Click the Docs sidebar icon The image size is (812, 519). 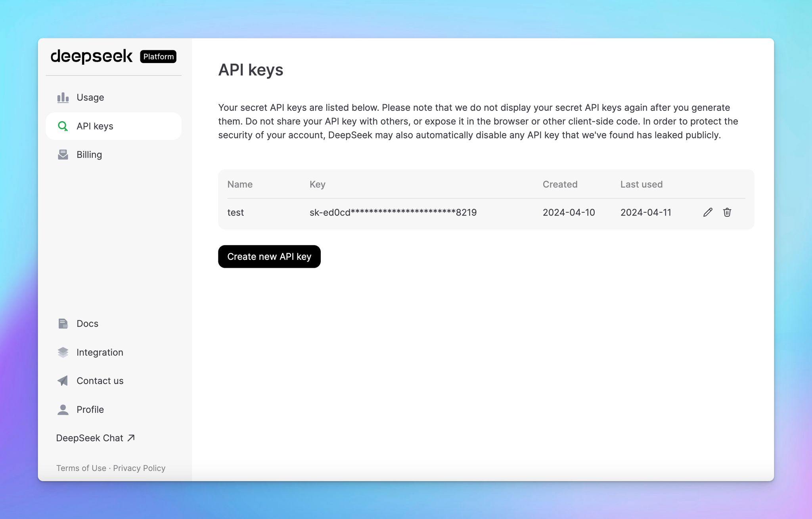63,323
